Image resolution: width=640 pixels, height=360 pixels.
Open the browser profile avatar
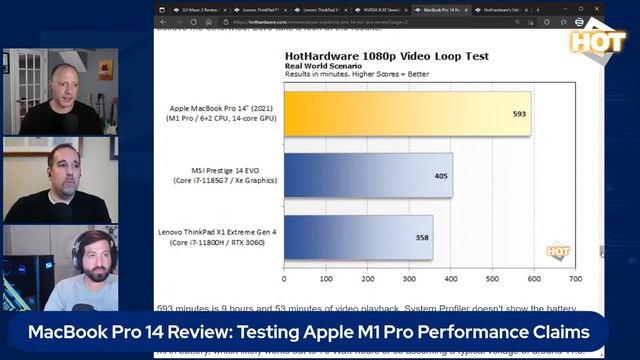click(579, 22)
